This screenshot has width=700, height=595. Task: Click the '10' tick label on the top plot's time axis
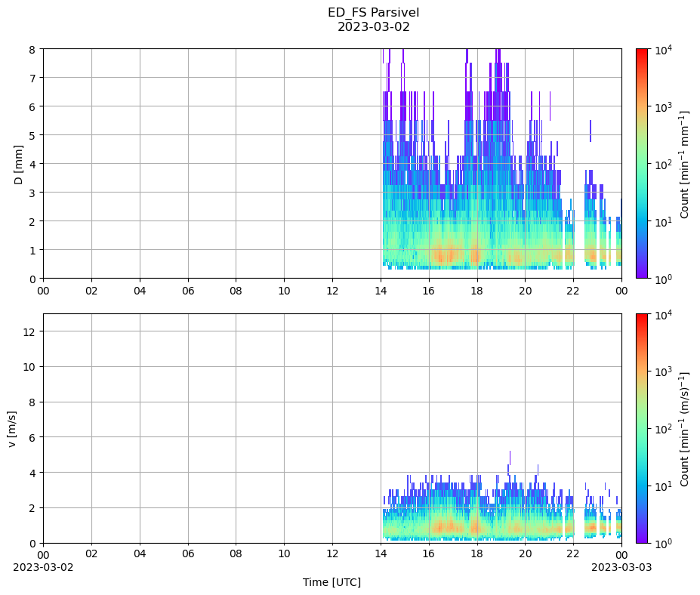pos(284,291)
